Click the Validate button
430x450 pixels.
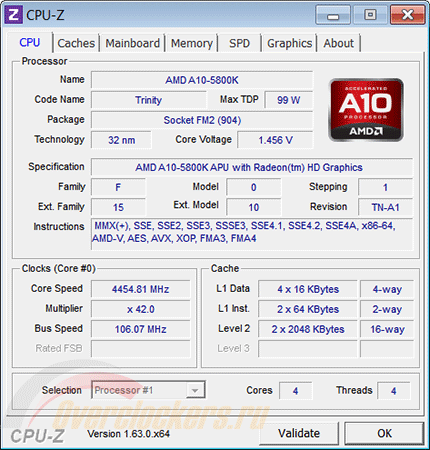tap(299, 433)
